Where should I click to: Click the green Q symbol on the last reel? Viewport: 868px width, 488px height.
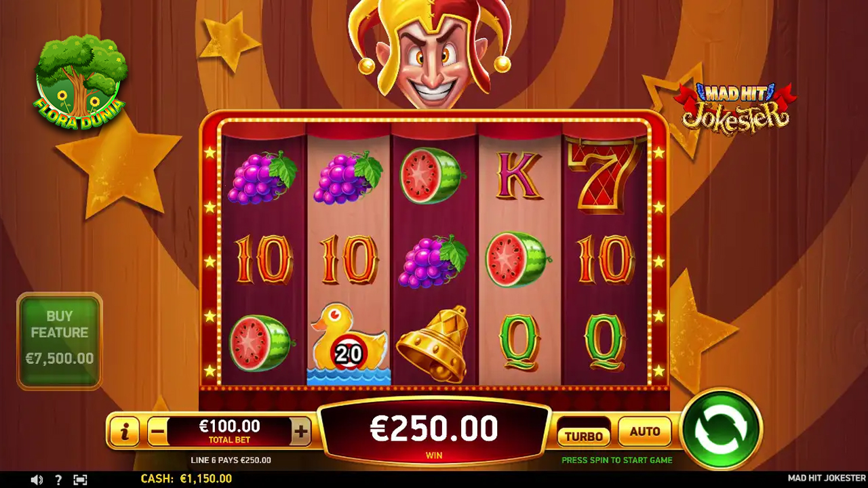[604, 341]
